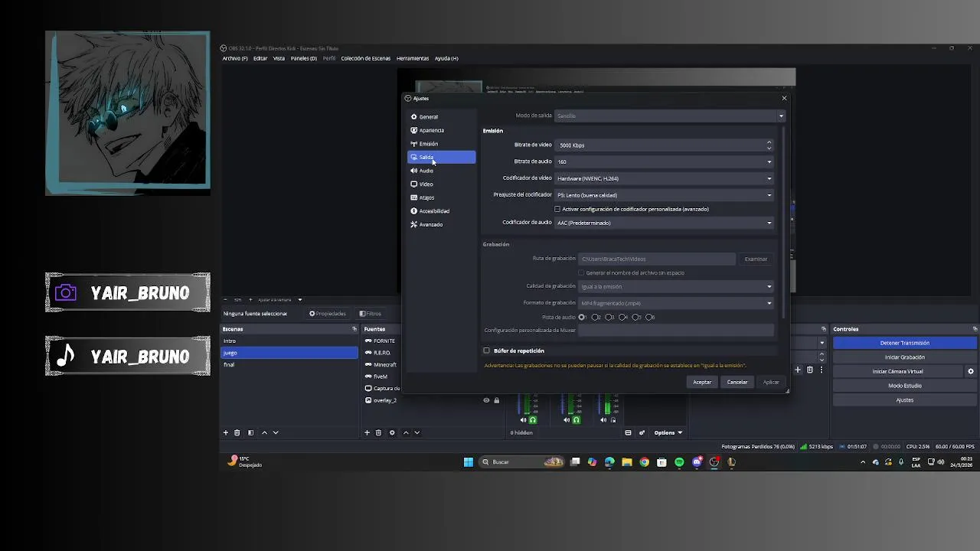Open Spotify from Windows taskbar
This screenshot has height=551, width=980.
click(x=679, y=461)
